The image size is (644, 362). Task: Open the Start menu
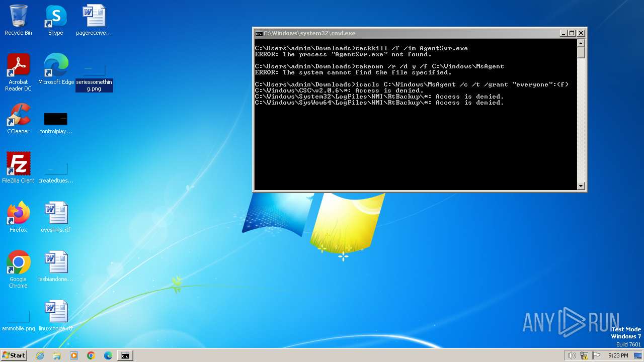[x=14, y=355]
